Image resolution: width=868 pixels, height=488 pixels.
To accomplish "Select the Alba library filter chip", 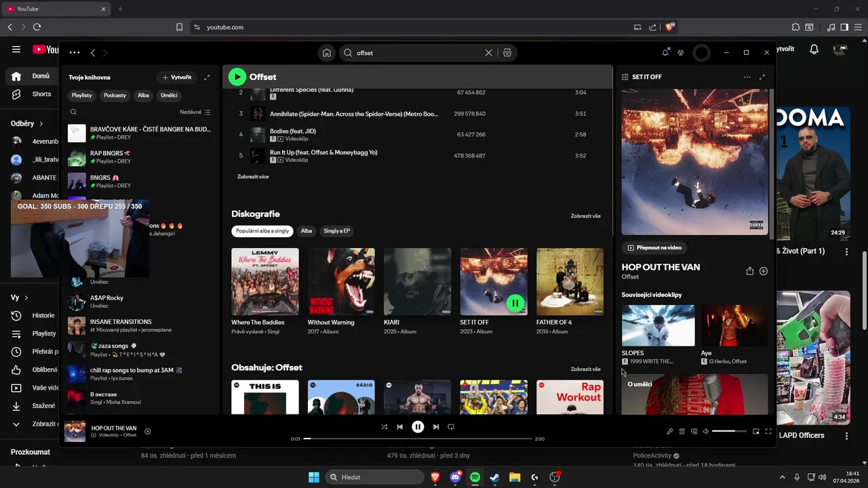I will 143,96.
